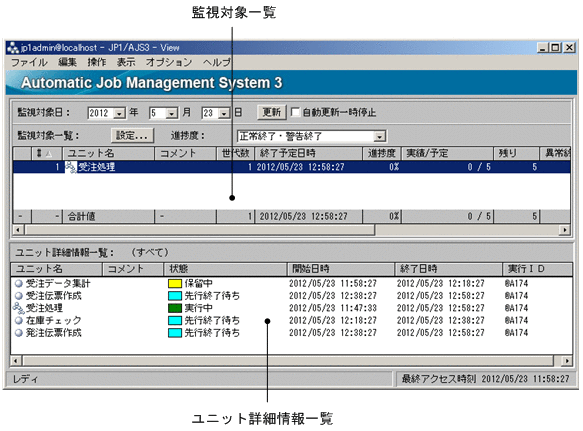Open the ヘルプ menu
This screenshot has width=583, height=431.
pos(217,62)
